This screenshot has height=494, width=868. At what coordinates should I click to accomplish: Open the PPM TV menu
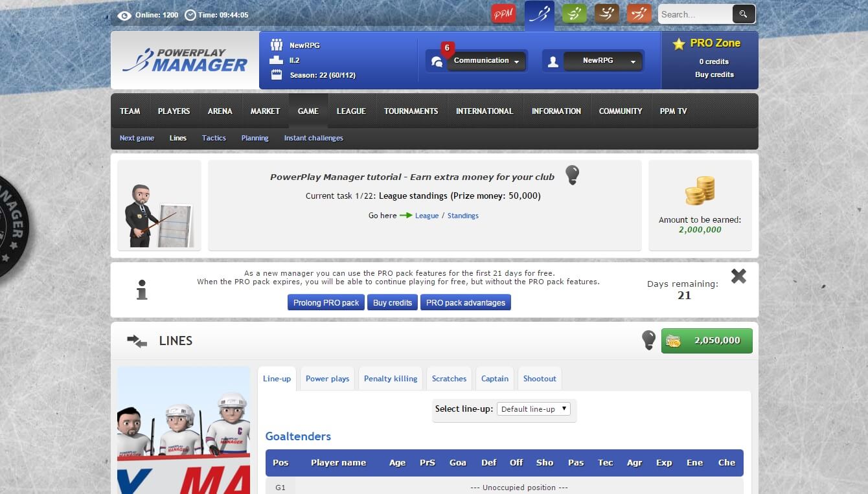click(674, 111)
